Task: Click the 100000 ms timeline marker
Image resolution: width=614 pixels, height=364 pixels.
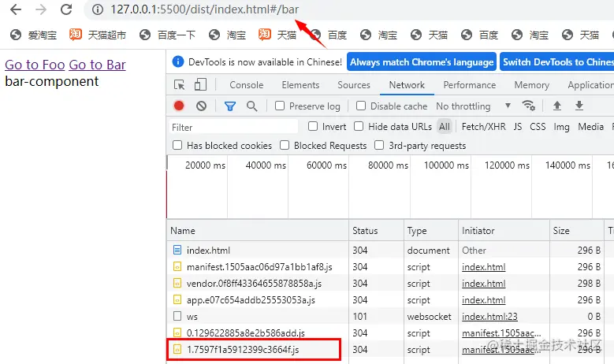Action: [x=446, y=165]
